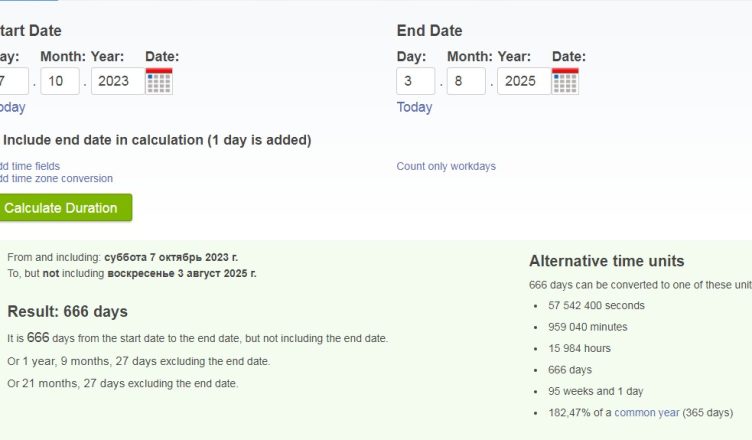Click the green Calculate Duration button

point(65,208)
